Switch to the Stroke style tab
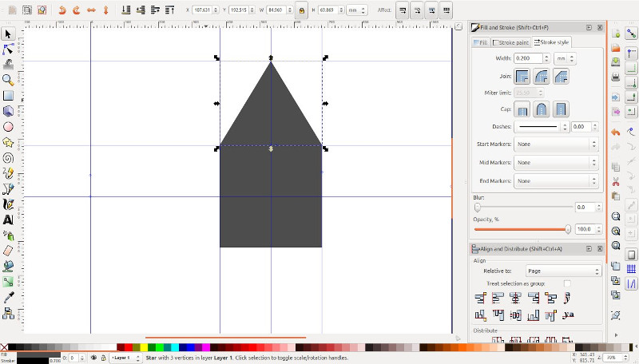 551,42
